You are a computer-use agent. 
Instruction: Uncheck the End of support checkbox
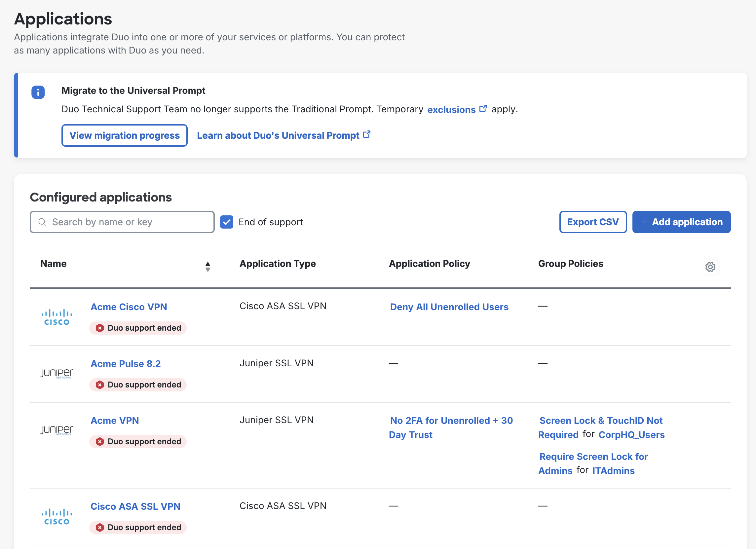pos(227,222)
